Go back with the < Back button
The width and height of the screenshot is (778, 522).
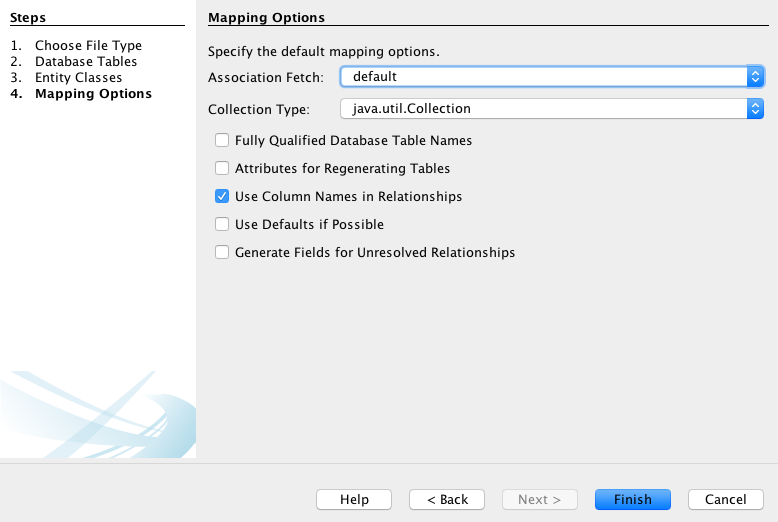click(x=447, y=499)
